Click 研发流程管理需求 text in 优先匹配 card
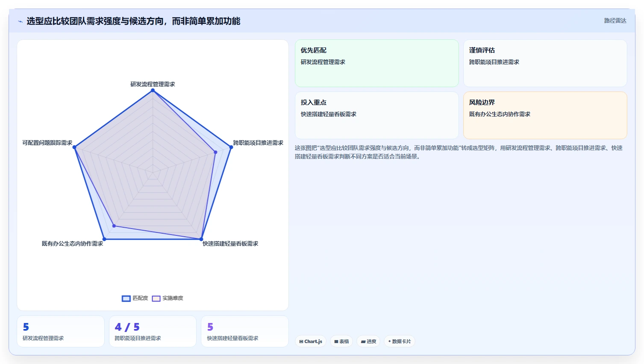This screenshot has height=364, width=644. point(323,62)
